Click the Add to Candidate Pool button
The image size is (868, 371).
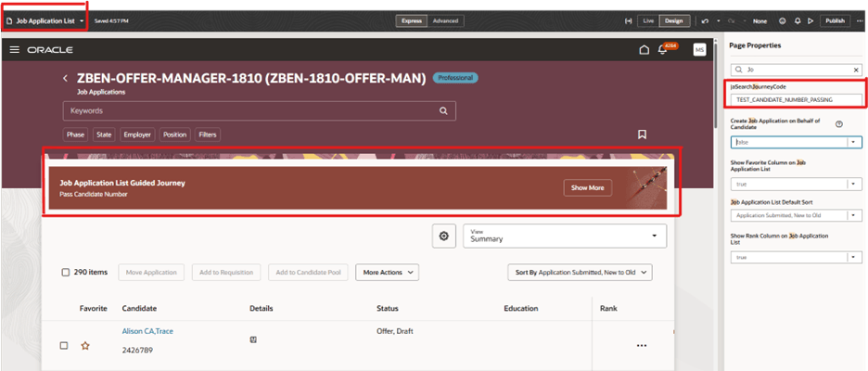tap(308, 273)
